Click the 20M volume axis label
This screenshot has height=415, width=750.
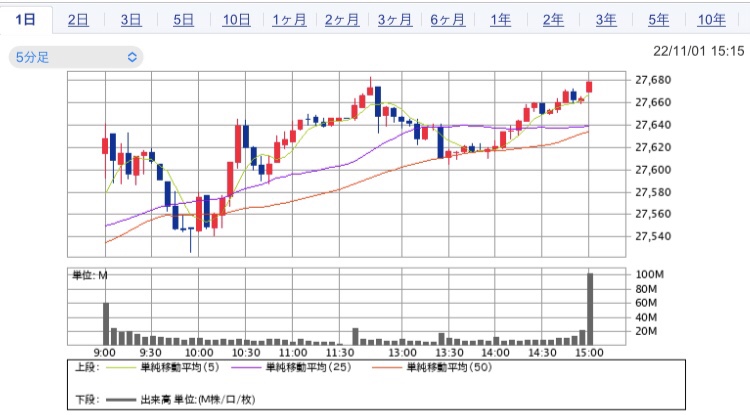tap(646, 331)
